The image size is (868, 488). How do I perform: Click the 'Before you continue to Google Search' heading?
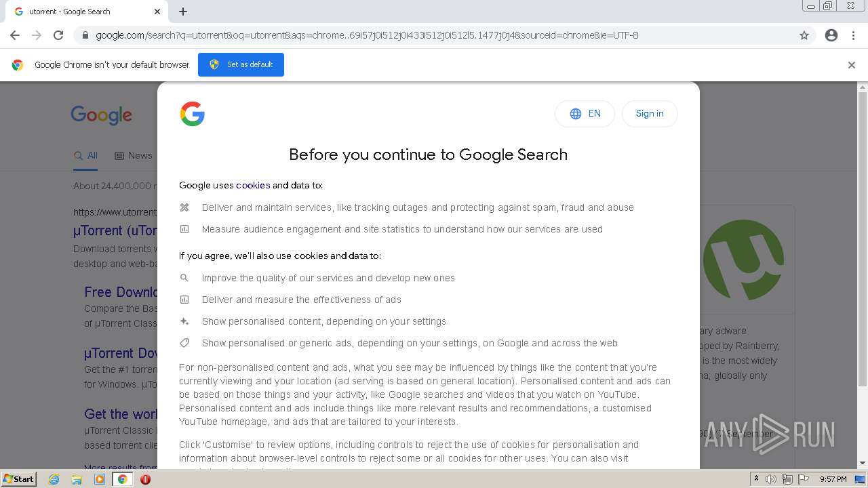click(428, 155)
